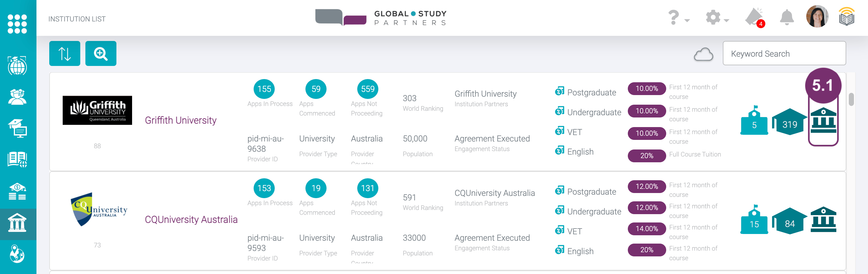Image resolution: width=868 pixels, height=274 pixels.
Task: Click the vertical scrollbar handle
Action: point(851,100)
